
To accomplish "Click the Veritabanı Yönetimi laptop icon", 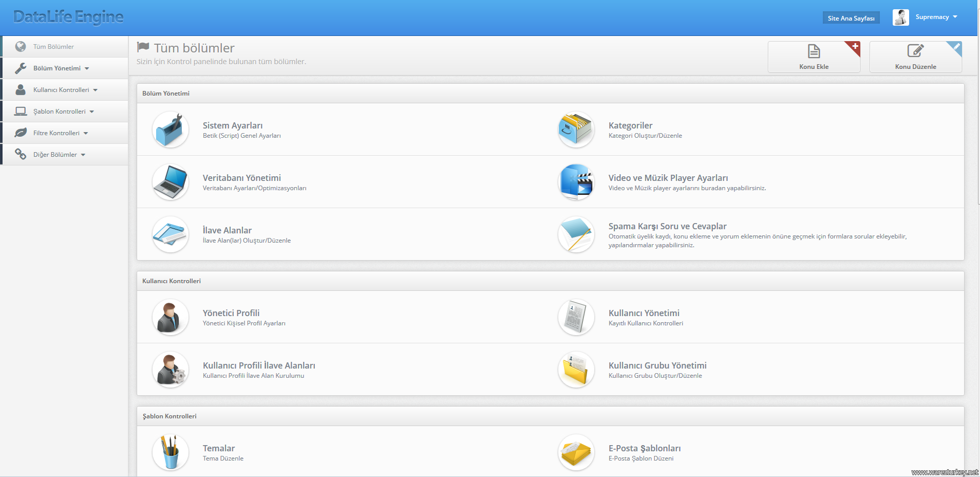I will [171, 182].
